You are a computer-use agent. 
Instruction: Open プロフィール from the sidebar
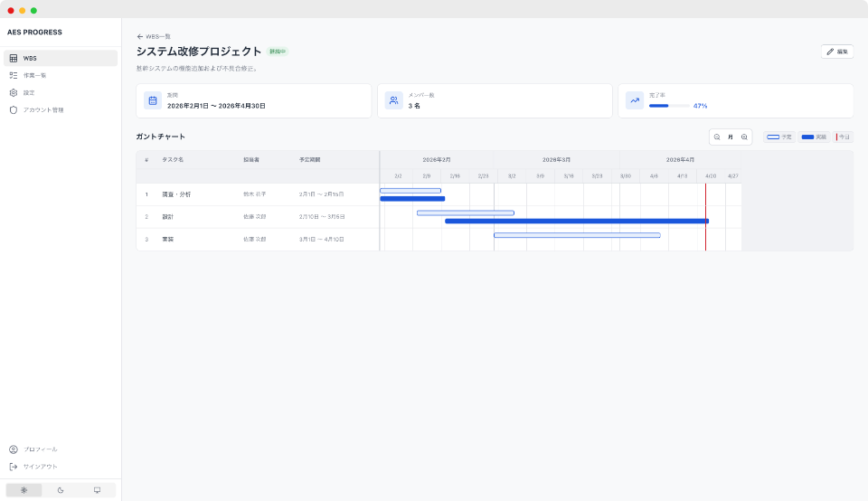40,449
